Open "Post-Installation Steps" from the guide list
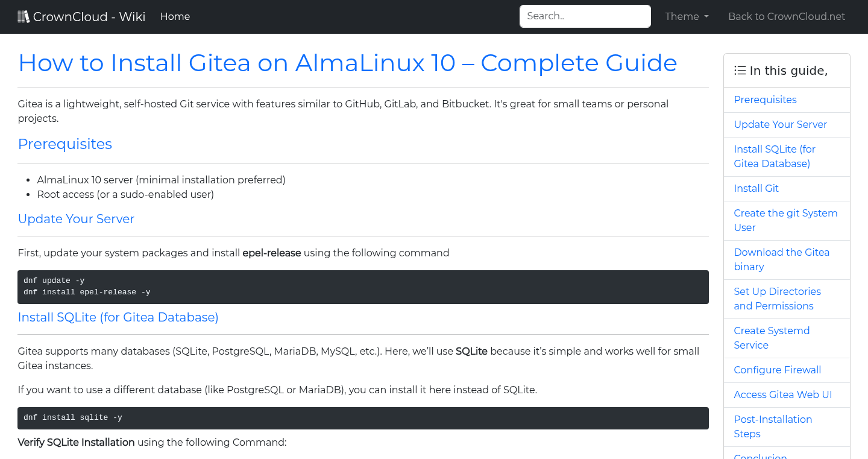868x459 pixels. click(773, 426)
